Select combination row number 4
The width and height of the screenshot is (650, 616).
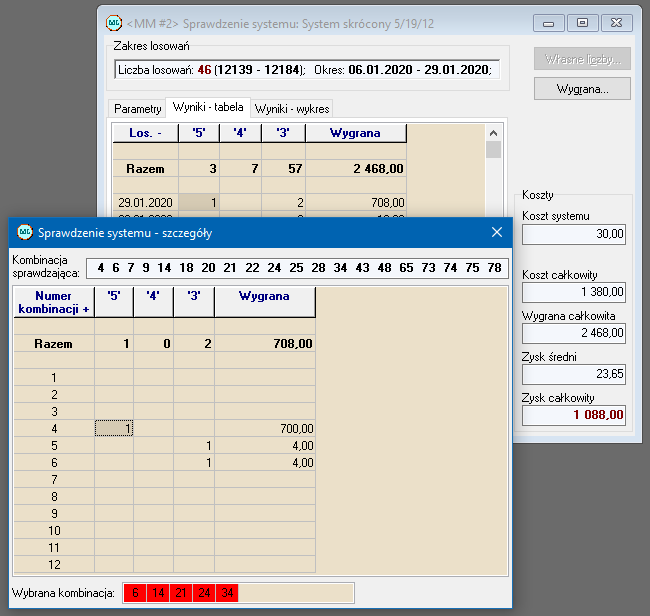click(x=53, y=428)
